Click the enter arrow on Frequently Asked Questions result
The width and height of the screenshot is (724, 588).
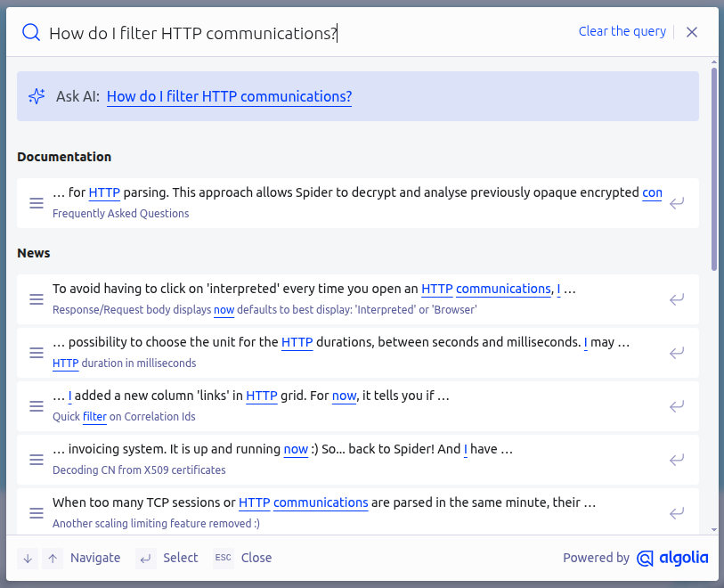(677, 203)
